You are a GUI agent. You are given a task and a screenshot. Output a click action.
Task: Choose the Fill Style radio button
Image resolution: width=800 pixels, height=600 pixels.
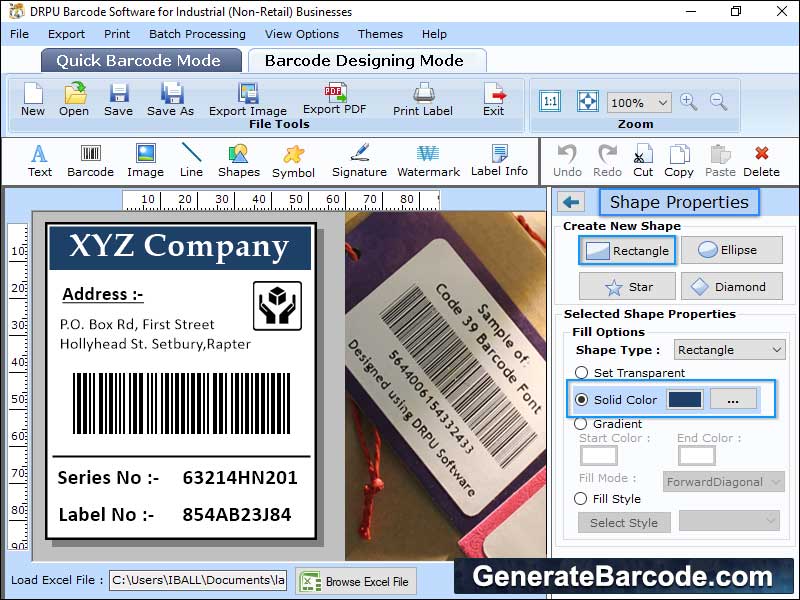581,498
